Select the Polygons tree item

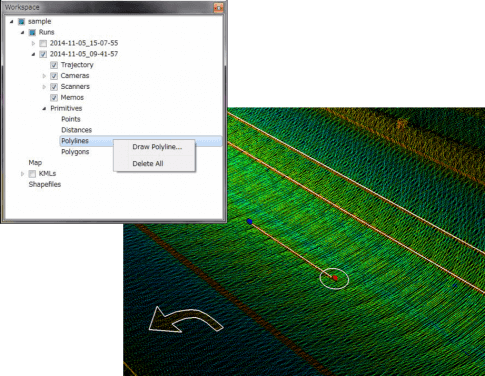75,152
